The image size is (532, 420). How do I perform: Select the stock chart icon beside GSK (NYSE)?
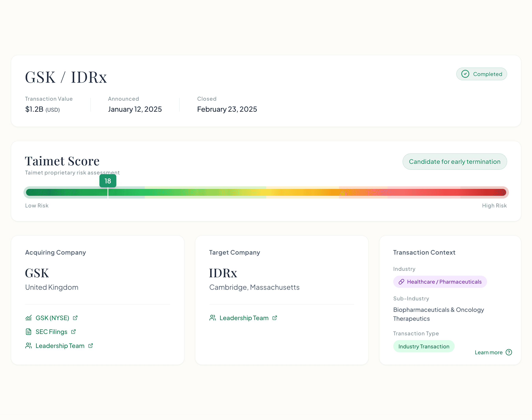(29, 318)
